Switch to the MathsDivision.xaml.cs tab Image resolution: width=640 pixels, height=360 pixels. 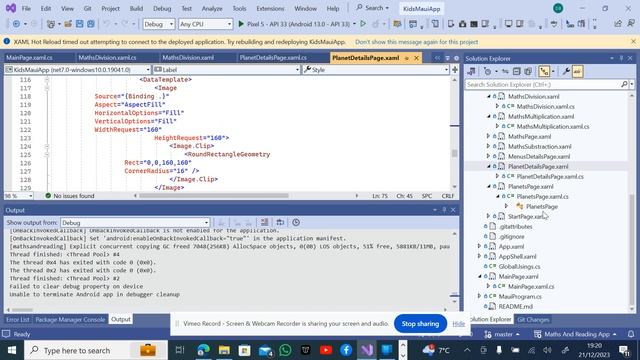point(107,58)
